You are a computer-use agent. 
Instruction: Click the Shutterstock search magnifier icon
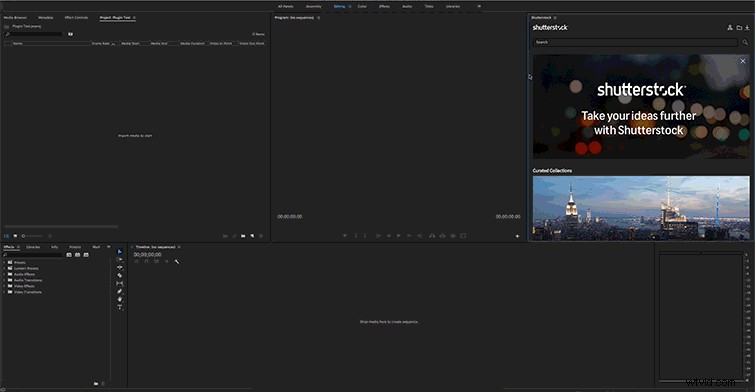click(745, 42)
